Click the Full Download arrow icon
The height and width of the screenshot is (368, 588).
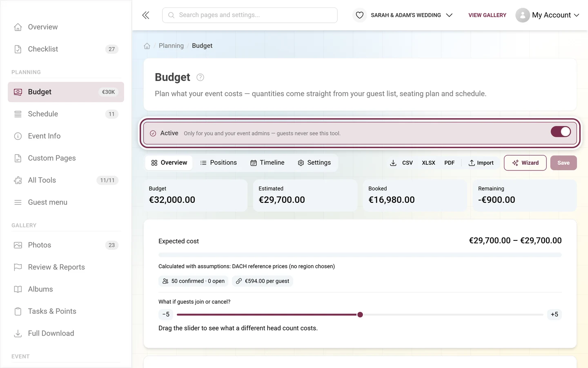tap(18, 334)
